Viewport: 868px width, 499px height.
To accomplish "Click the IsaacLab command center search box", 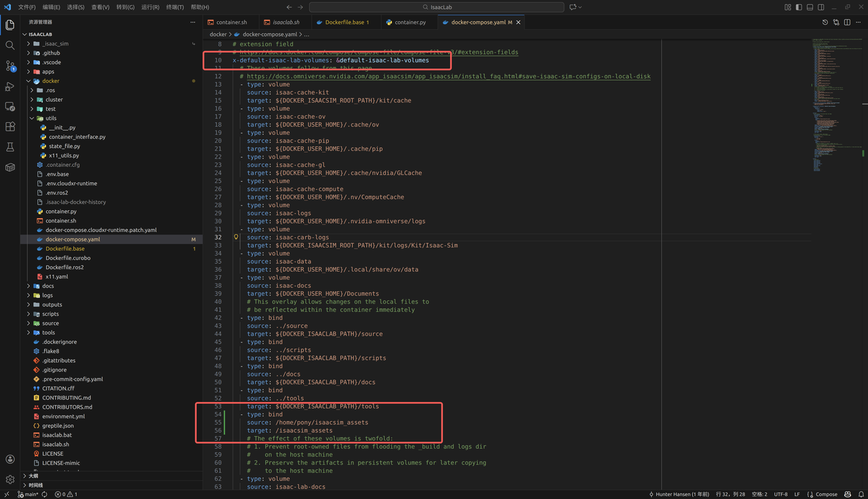I will 436,7.
